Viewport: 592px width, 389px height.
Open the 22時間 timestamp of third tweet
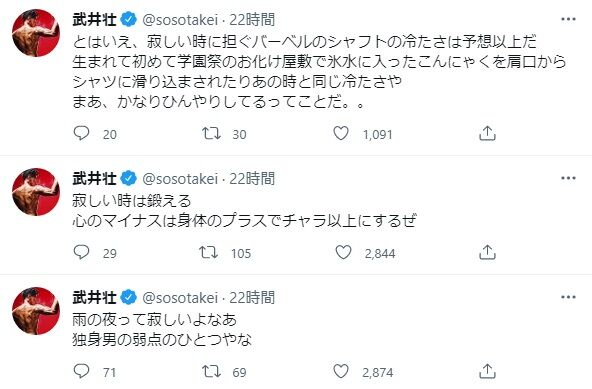[x=252, y=298]
